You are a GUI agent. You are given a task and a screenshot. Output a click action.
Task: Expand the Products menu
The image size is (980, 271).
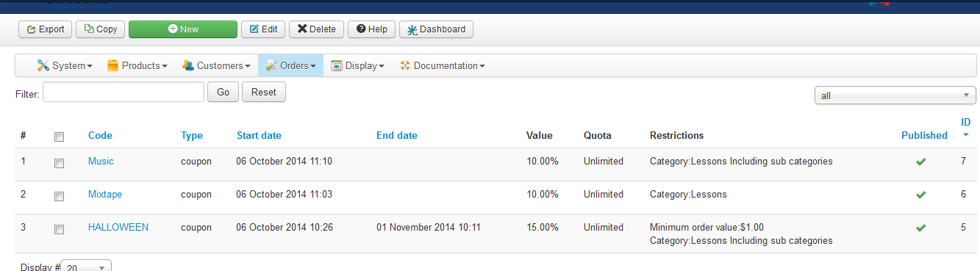pos(137,66)
